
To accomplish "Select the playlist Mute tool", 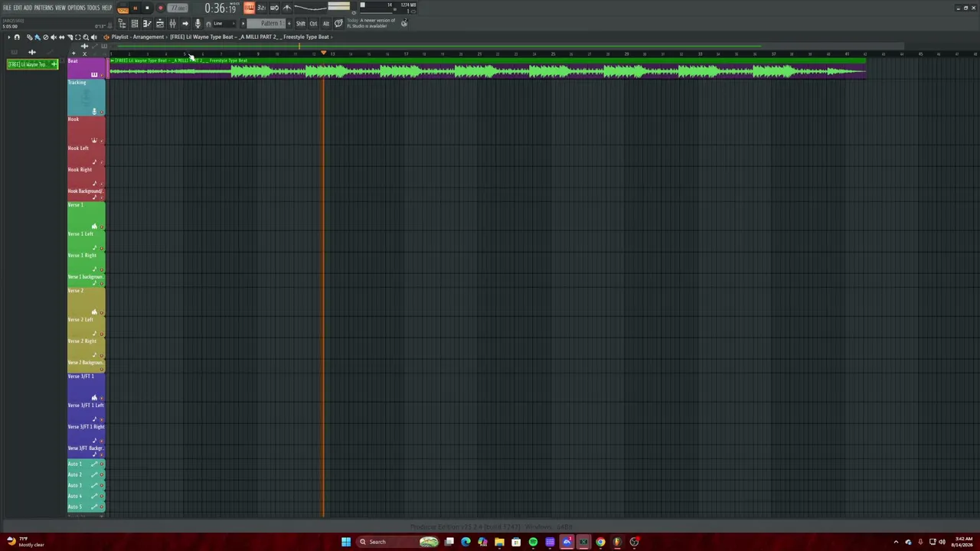I will click(x=54, y=37).
